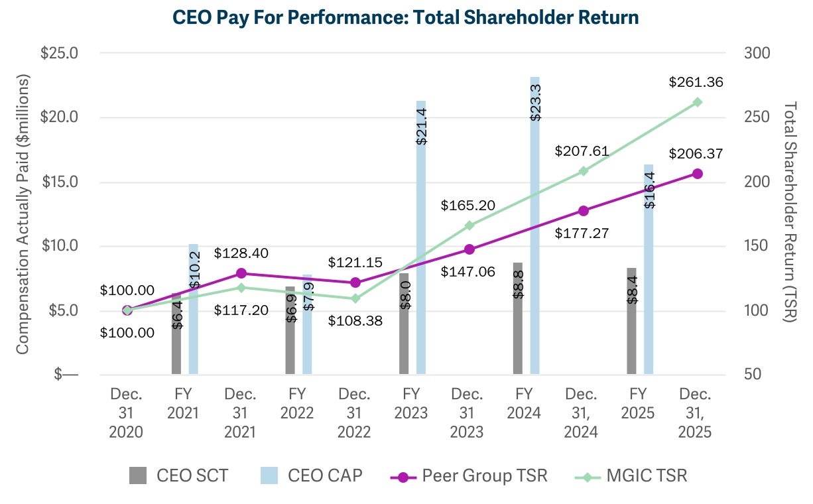Image resolution: width=813 pixels, height=504 pixels.
Task: Click the MGIC TSR point at $207.61
Action: pos(583,171)
